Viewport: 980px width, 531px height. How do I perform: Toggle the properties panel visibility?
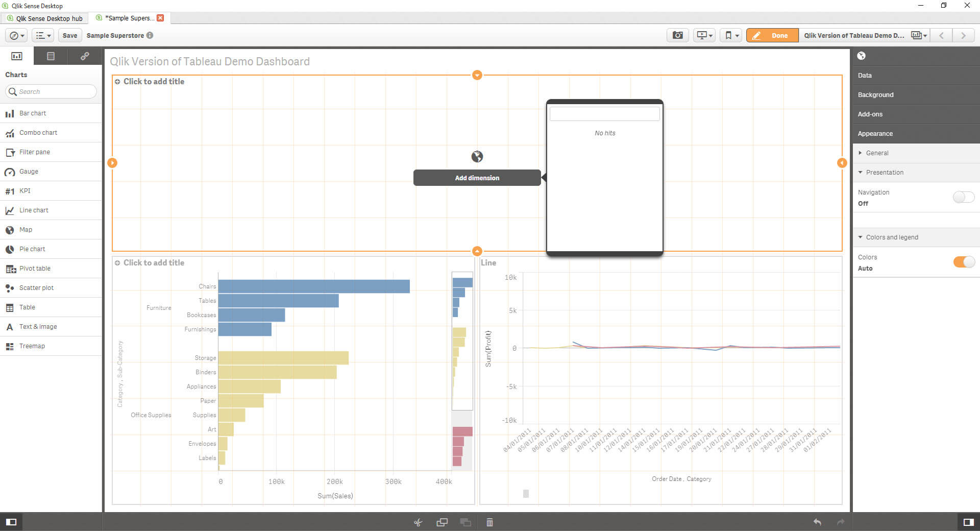pyautogui.click(x=968, y=522)
